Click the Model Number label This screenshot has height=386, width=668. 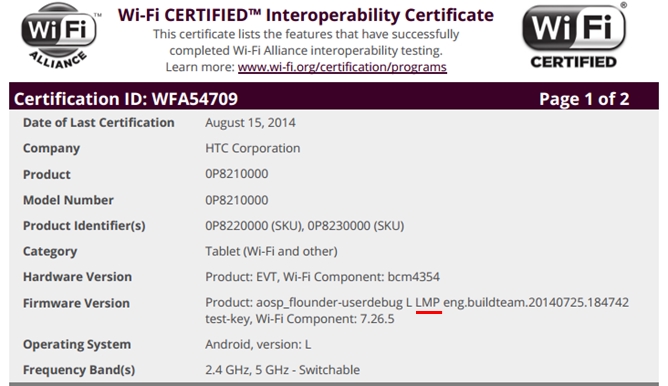click(68, 200)
